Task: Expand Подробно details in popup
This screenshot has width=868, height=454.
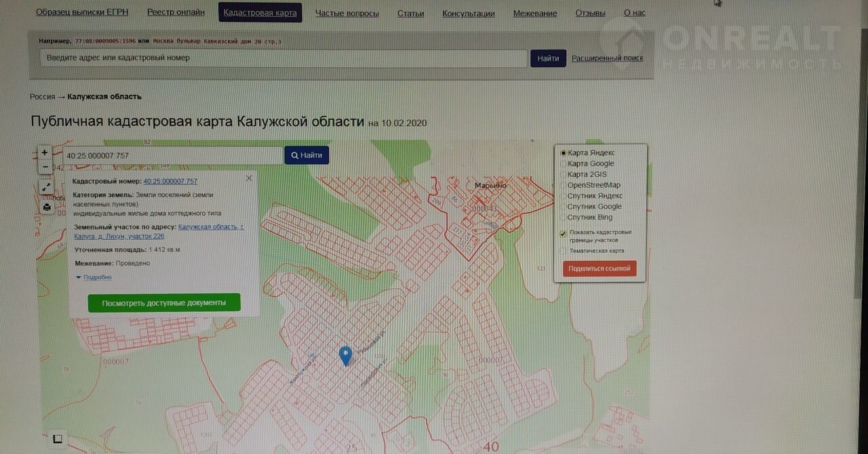Action: [x=94, y=277]
